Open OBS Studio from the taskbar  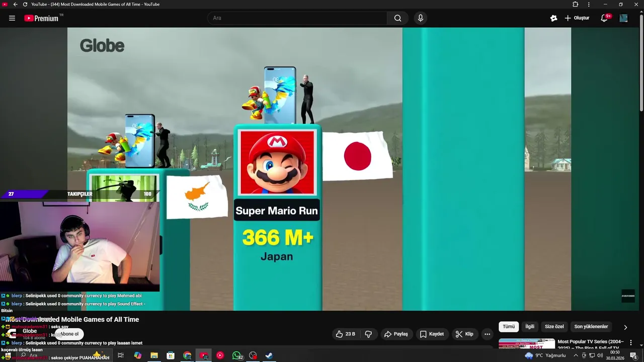pos(253,355)
